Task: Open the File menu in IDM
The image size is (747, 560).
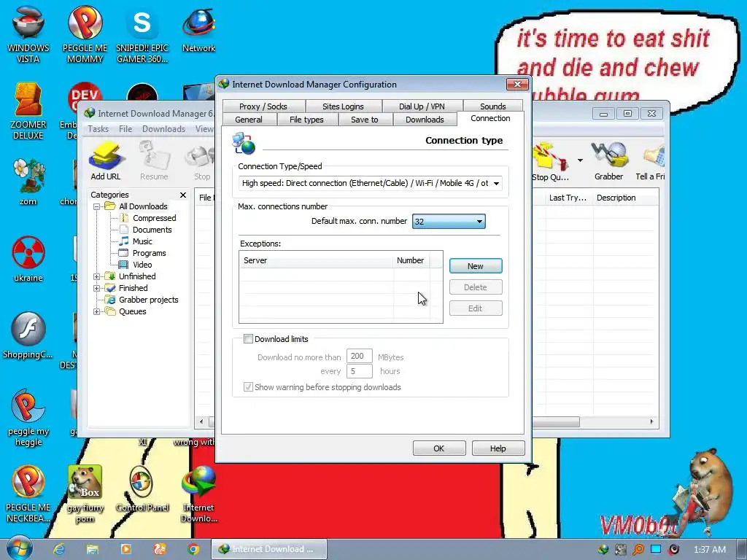Action: pyautogui.click(x=125, y=129)
